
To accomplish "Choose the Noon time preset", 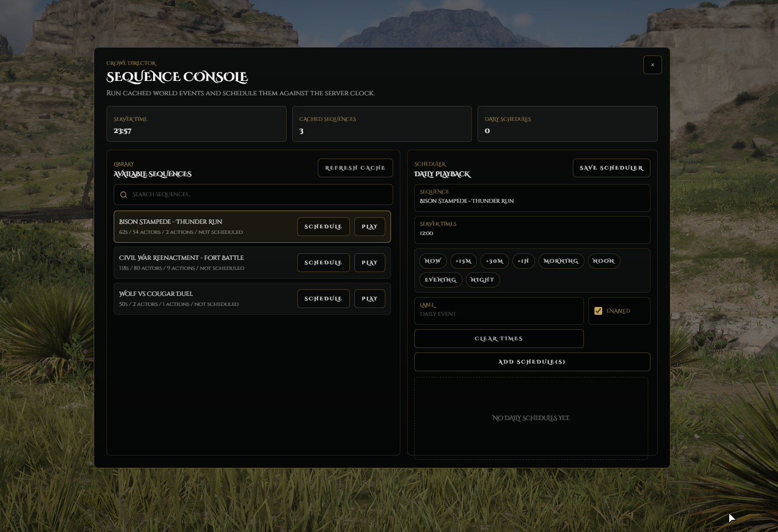I will (x=603, y=261).
